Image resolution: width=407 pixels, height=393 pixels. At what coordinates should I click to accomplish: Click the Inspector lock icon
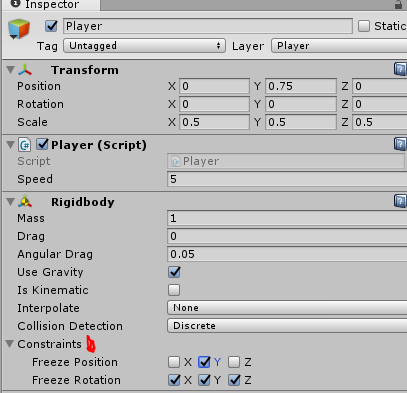tap(398, 4)
